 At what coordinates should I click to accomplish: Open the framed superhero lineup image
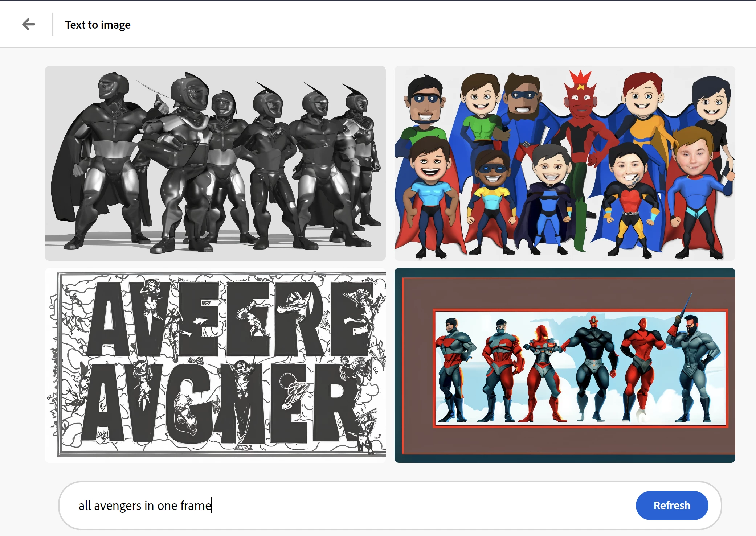[x=565, y=365]
